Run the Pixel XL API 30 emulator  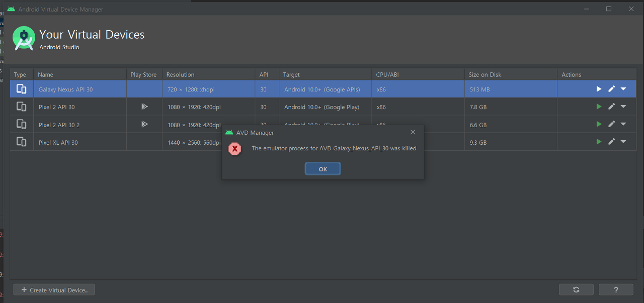tap(599, 142)
